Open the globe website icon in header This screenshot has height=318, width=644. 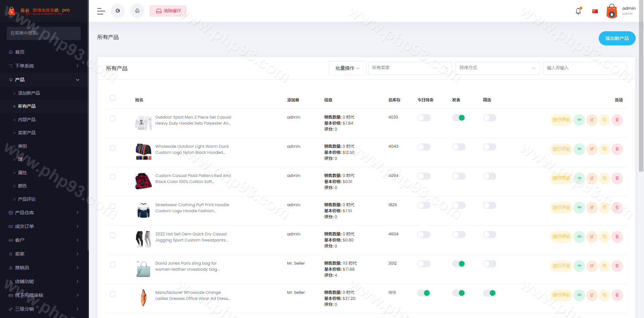118,11
